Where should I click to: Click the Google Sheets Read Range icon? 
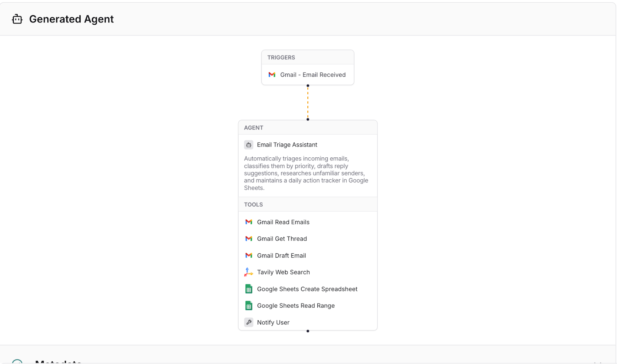(x=249, y=306)
